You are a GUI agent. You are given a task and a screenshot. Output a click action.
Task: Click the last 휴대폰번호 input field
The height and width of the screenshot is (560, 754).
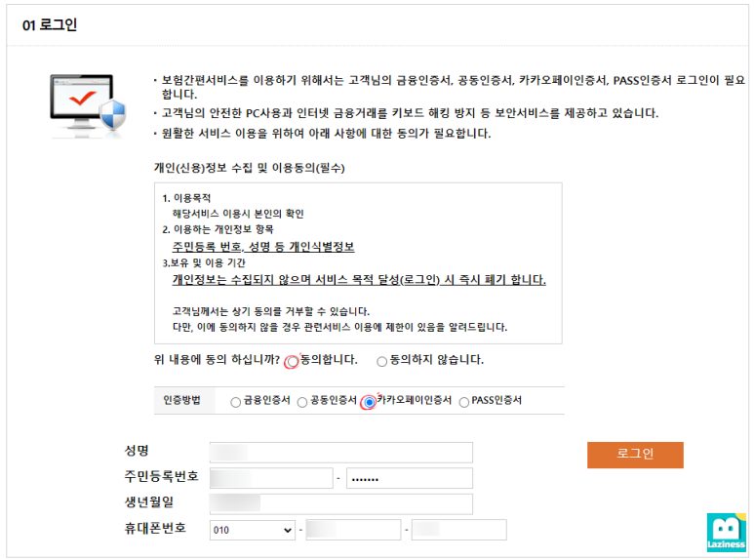tap(458, 530)
